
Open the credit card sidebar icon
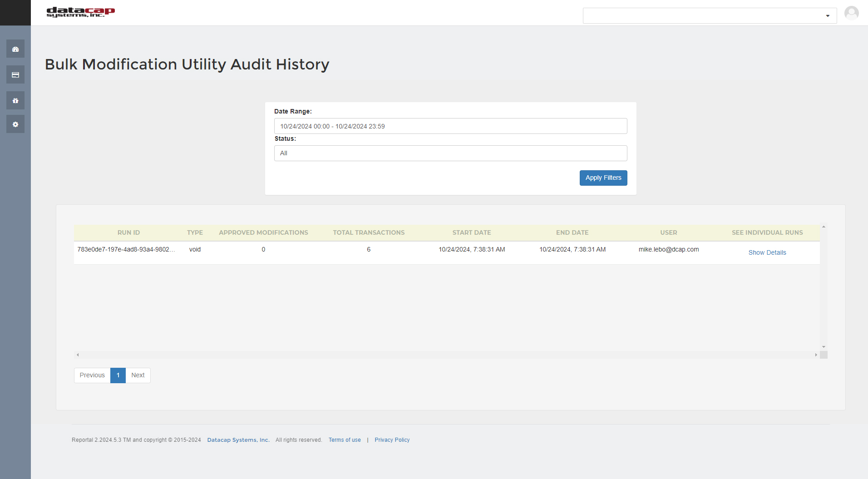coord(15,75)
